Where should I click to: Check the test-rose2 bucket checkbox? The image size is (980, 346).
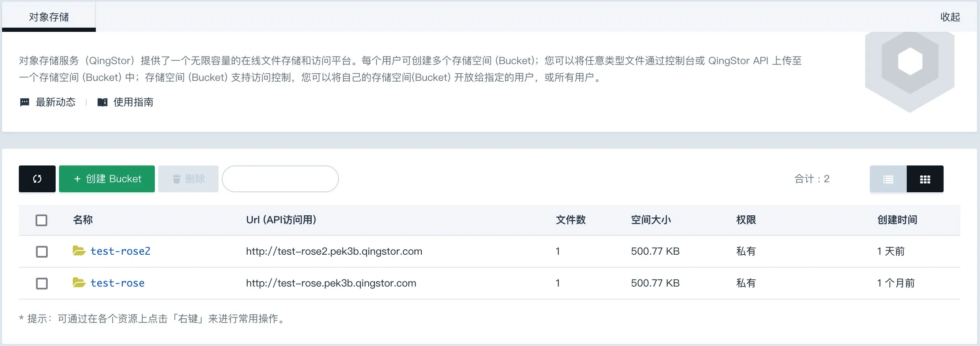coord(41,251)
